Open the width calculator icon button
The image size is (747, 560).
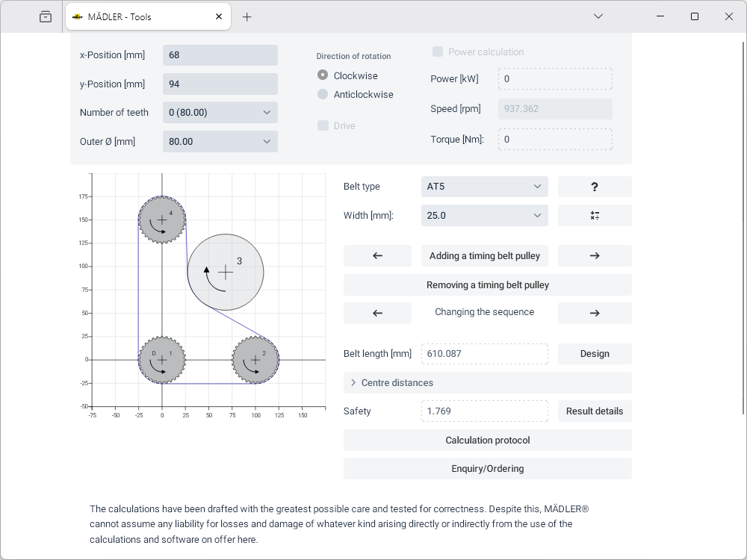(x=595, y=216)
